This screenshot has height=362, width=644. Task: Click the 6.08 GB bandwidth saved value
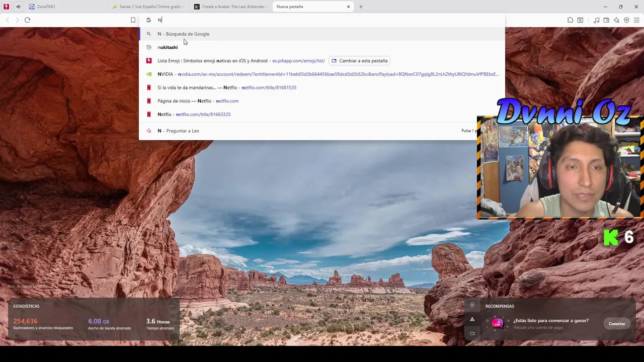click(99, 321)
